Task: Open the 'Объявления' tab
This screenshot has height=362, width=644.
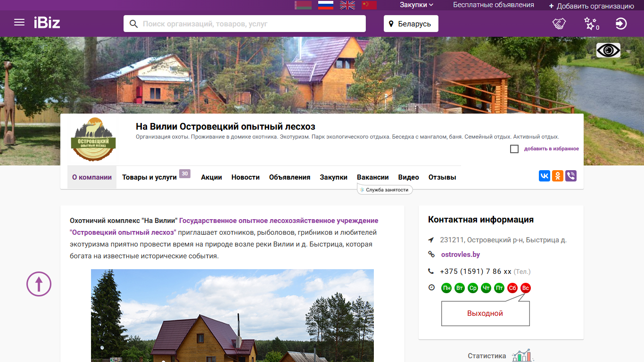Action: [x=290, y=177]
